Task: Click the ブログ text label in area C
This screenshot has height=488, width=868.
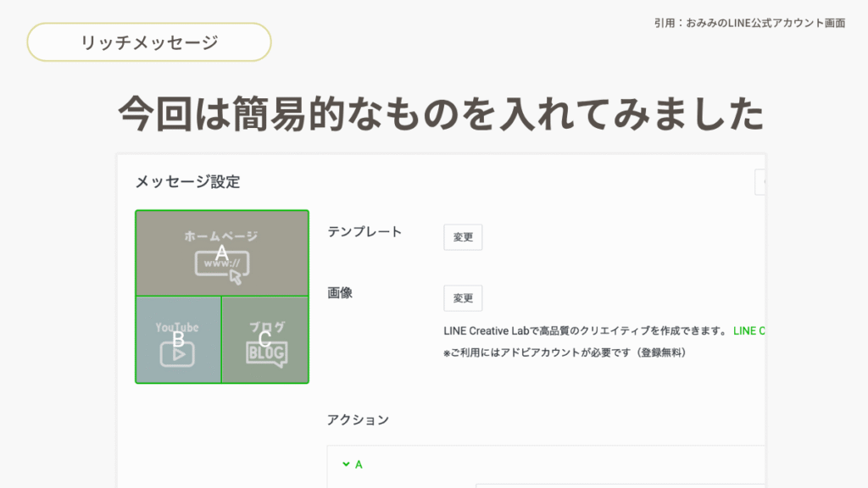Action: [266, 327]
